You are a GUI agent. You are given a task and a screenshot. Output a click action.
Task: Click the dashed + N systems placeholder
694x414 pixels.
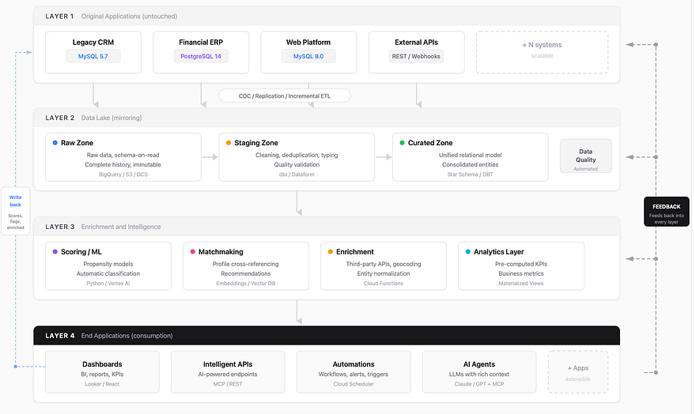click(x=541, y=51)
